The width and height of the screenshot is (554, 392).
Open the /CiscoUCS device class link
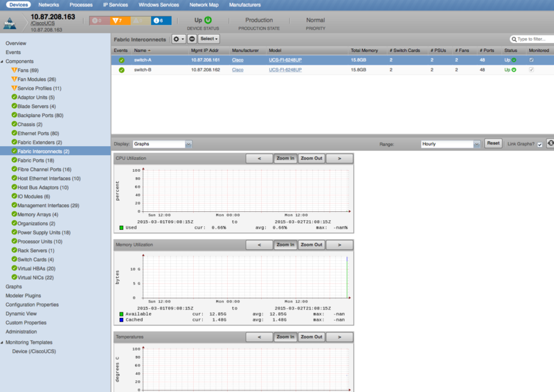[x=43, y=24]
